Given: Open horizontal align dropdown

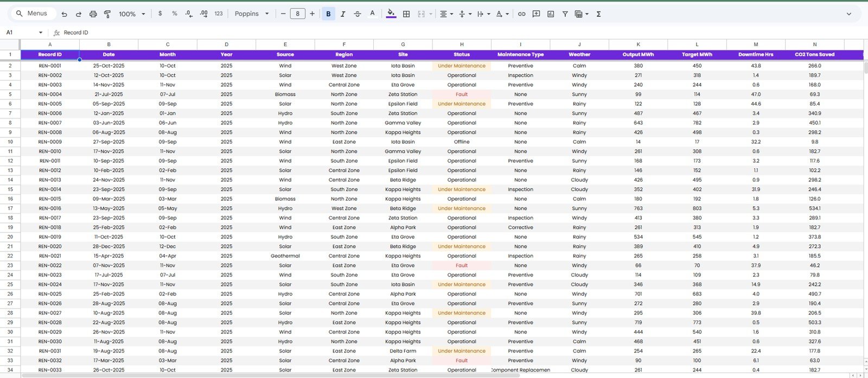Looking at the screenshot, I should pos(446,14).
